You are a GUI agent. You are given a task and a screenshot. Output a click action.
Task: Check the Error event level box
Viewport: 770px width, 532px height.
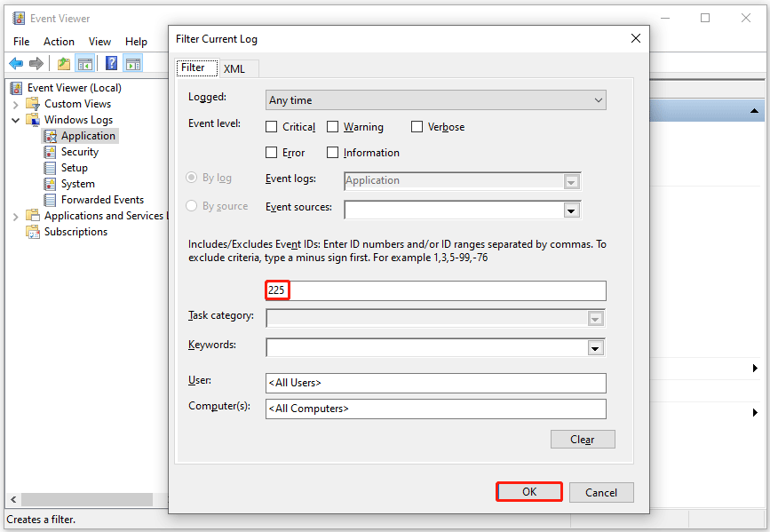tap(271, 153)
